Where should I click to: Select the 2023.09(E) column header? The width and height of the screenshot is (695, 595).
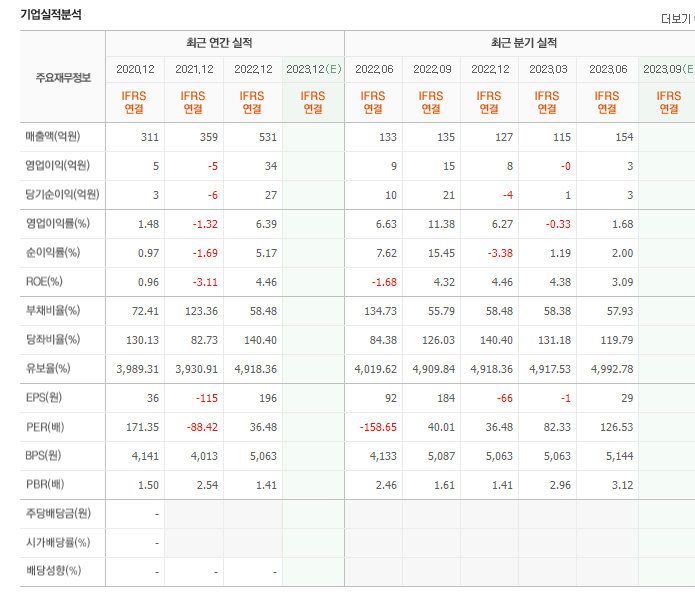point(668,69)
